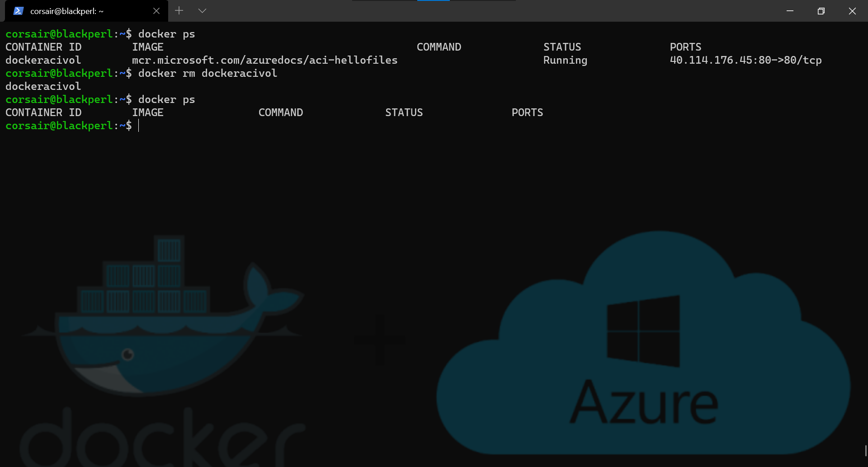Click the Docker whale logo in background
The image size is (868, 467).
163,316
